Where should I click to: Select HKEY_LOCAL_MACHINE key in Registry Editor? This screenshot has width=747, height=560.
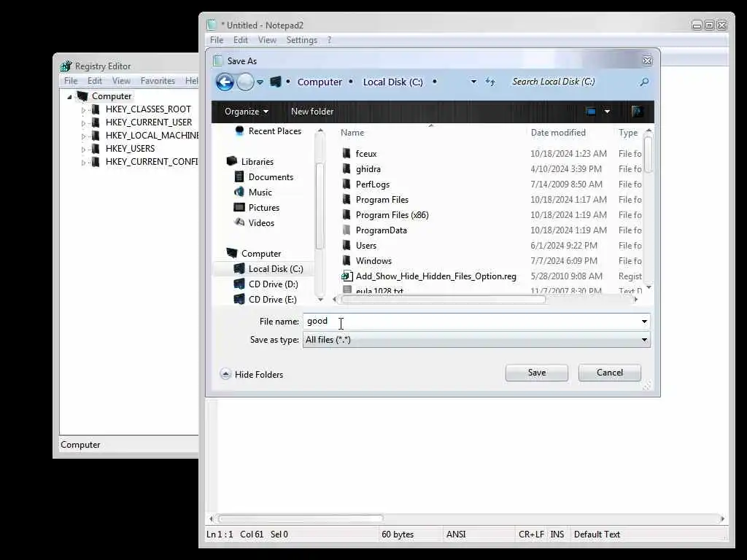coord(152,135)
